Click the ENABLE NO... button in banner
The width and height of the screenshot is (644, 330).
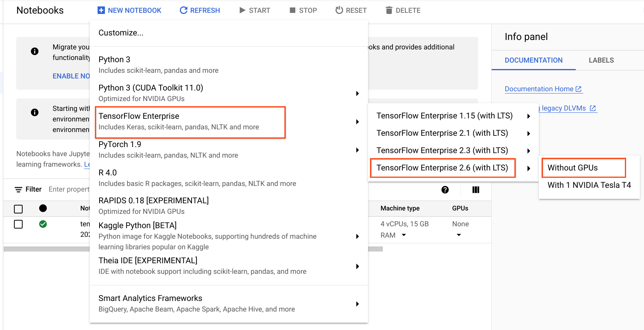pyautogui.click(x=71, y=76)
